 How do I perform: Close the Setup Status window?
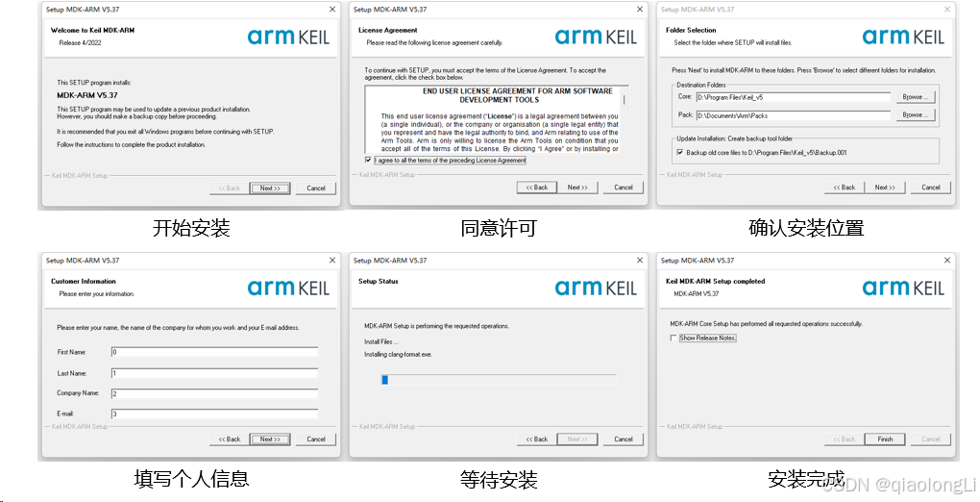(639, 261)
